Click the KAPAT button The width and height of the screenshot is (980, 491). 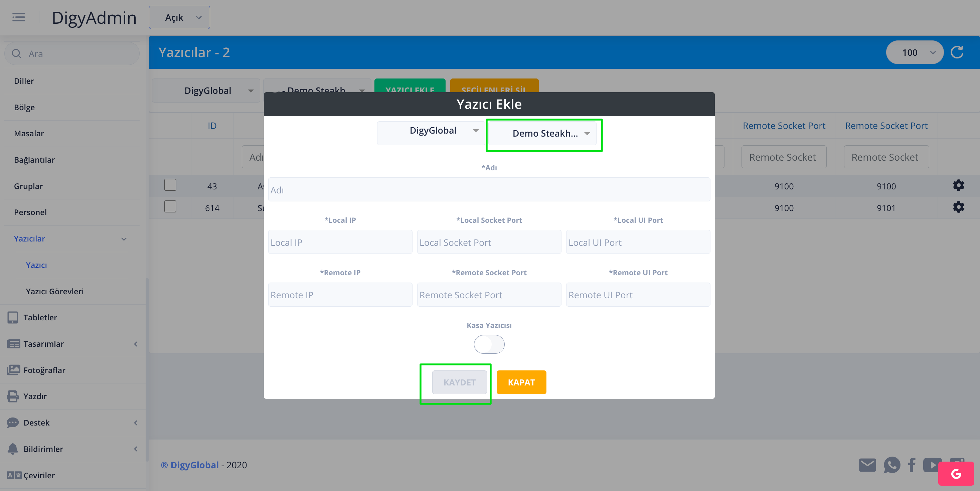(x=521, y=382)
